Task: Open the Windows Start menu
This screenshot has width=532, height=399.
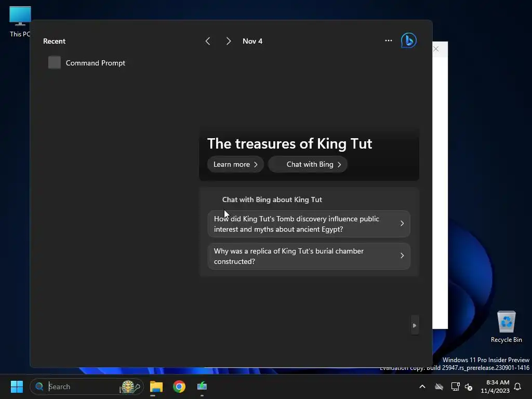Action: click(x=17, y=387)
